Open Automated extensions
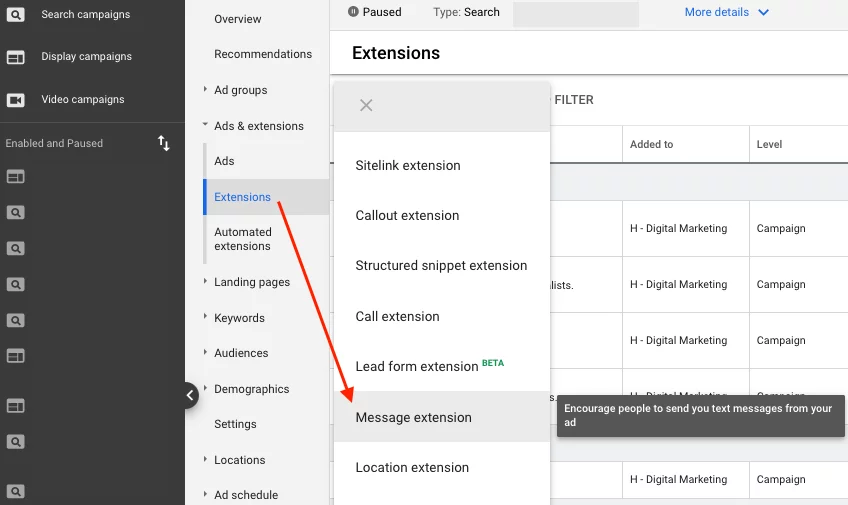 pyautogui.click(x=243, y=239)
